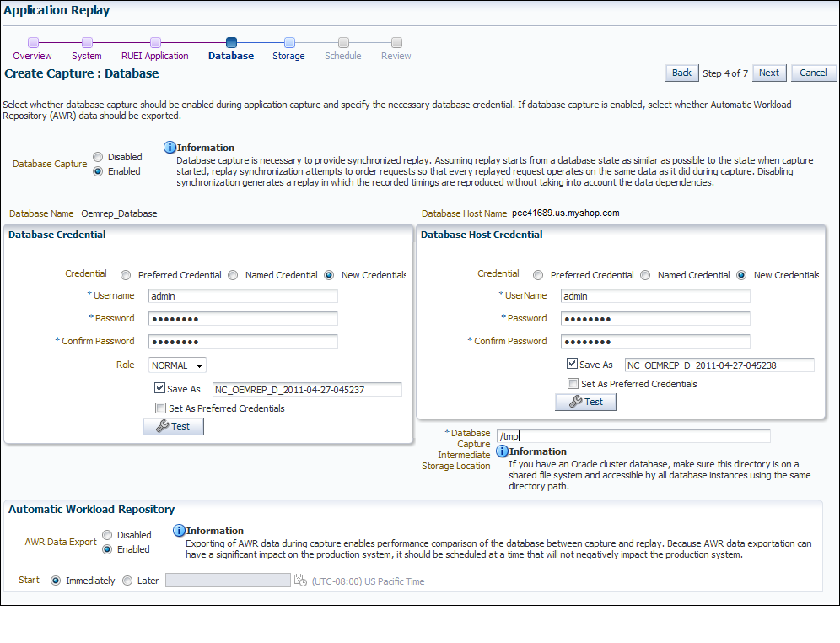Click the host UserName field
Screen dimensions: 840x643
click(x=655, y=296)
